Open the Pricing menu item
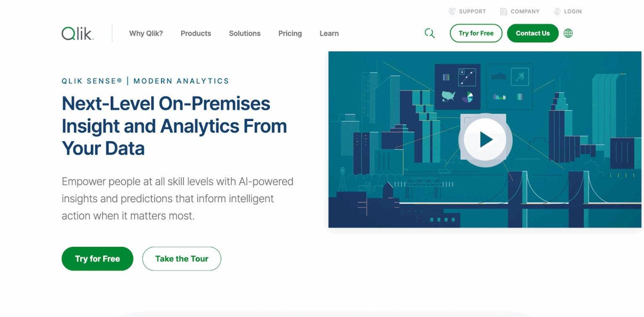The height and width of the screenshot is (317, 644). tap(290, 34)
